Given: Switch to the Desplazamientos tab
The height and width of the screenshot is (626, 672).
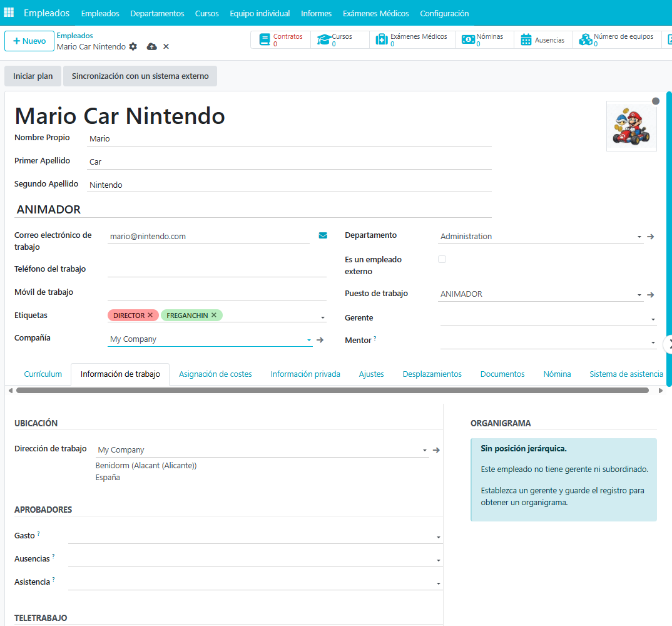Looking at the screenshot, I should point(432,374).
